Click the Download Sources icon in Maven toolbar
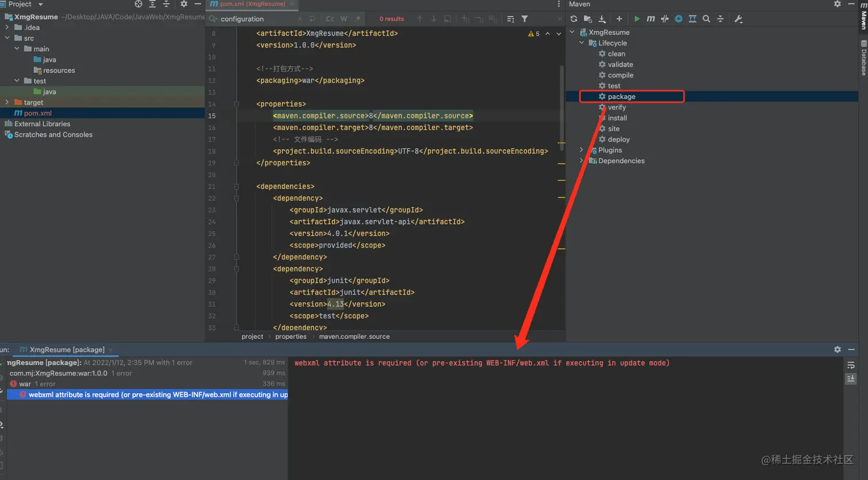This screenshot has height=480, width=868. tap(602, 19)
